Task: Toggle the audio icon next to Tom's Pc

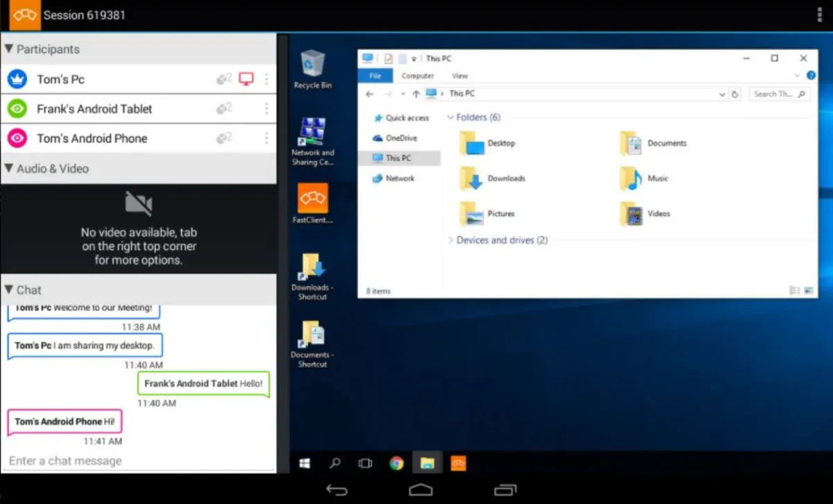Action: coord(224,79)
